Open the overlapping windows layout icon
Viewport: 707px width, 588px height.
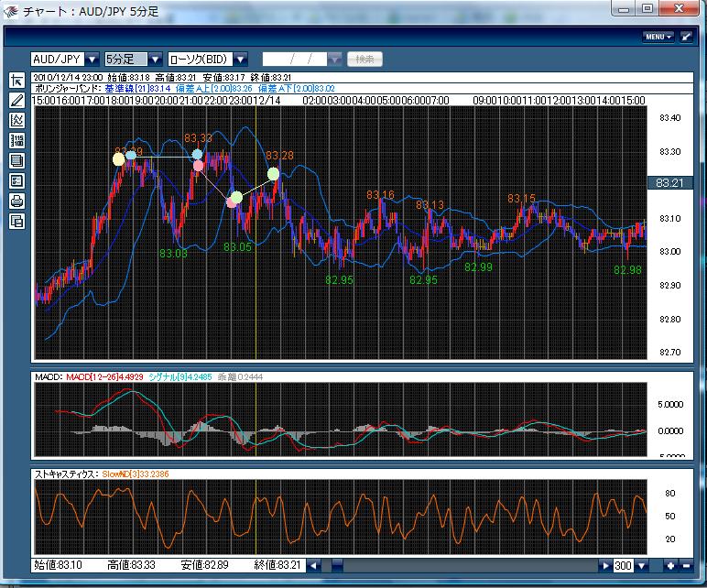pyautogui.click(x=17, y=221)
